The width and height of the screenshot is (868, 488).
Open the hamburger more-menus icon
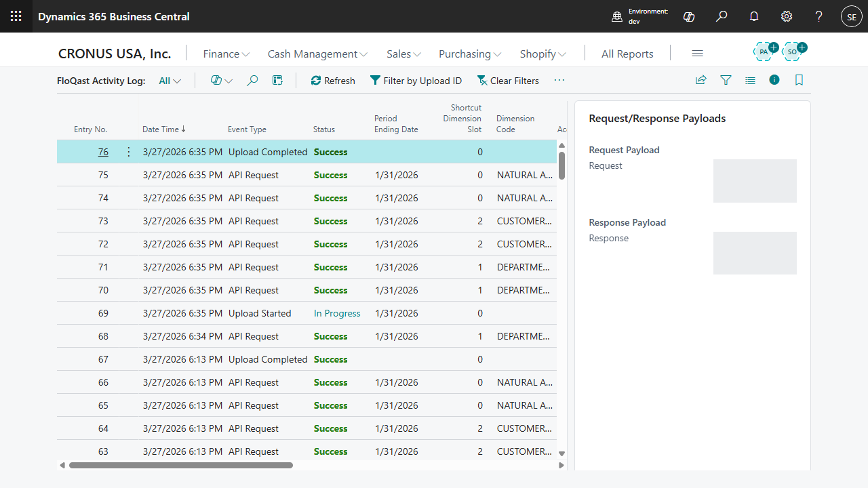697,54
